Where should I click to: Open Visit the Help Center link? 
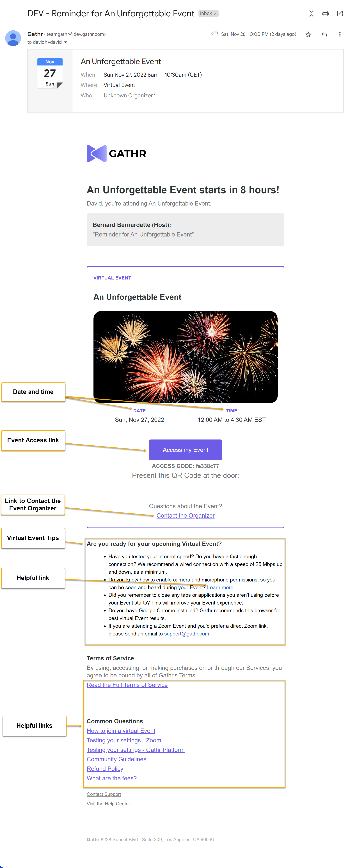tap(108, 804)
